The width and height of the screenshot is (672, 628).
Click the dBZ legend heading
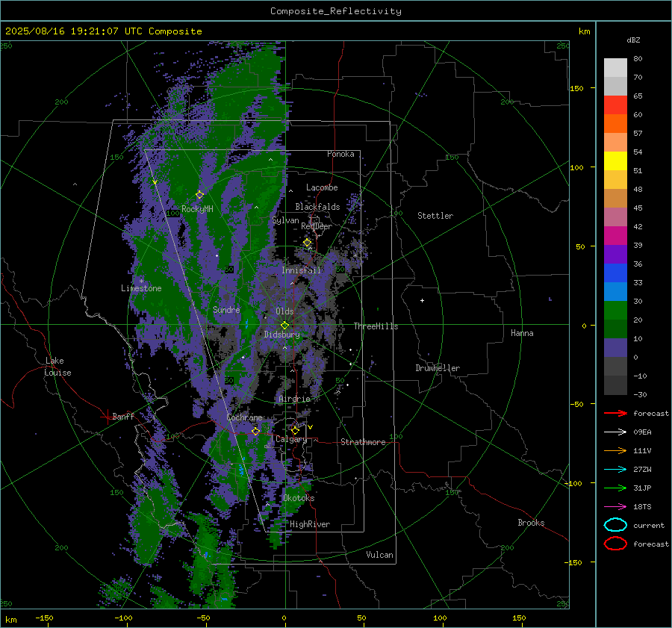click(633, 40)
